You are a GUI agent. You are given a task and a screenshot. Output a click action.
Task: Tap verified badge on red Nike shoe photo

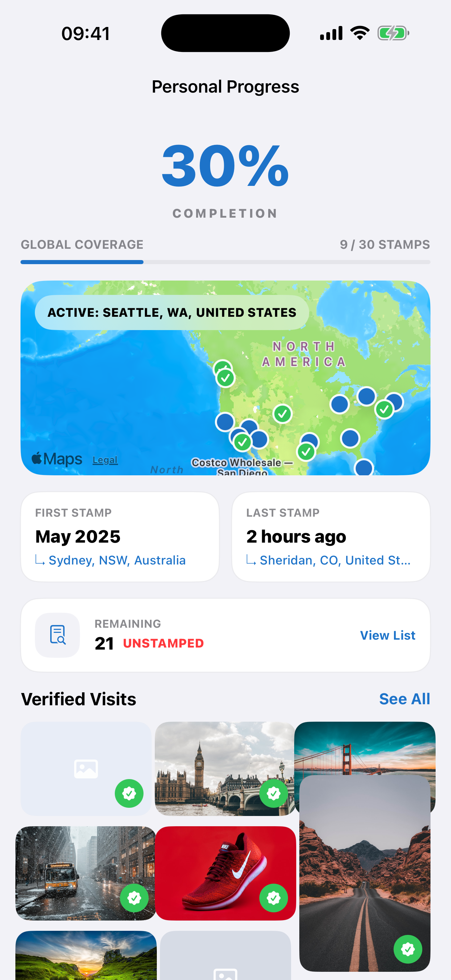tap(273, 898)
